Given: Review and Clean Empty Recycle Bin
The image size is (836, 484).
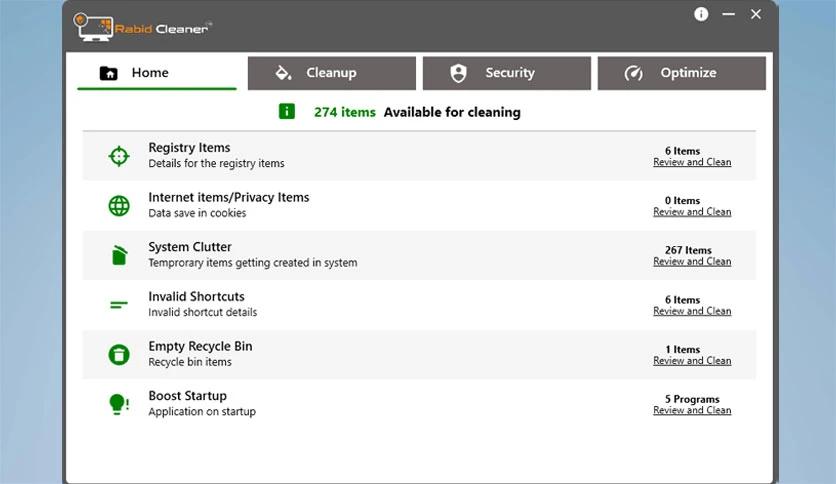Looking at the screenshot, I should [692, 360].
